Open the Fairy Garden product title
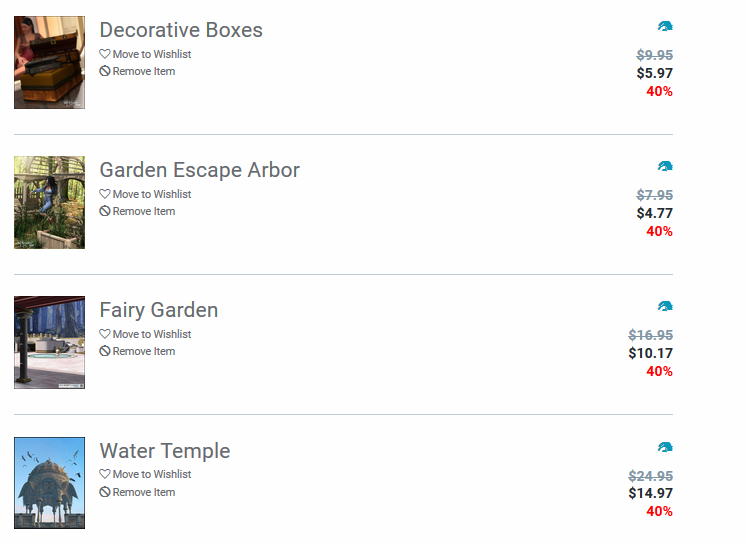The width and height of the screenshot is (747, 545). click(x=158, y=310)
